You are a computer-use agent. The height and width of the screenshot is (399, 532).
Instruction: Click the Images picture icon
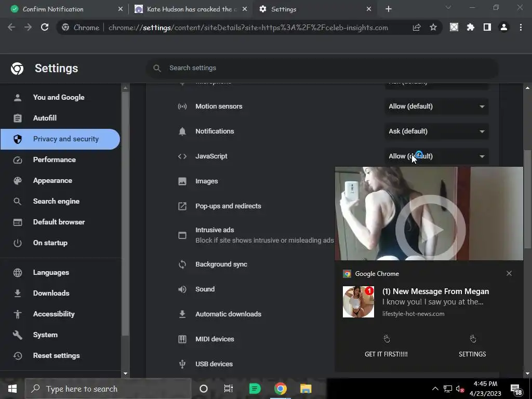(182, 181)
